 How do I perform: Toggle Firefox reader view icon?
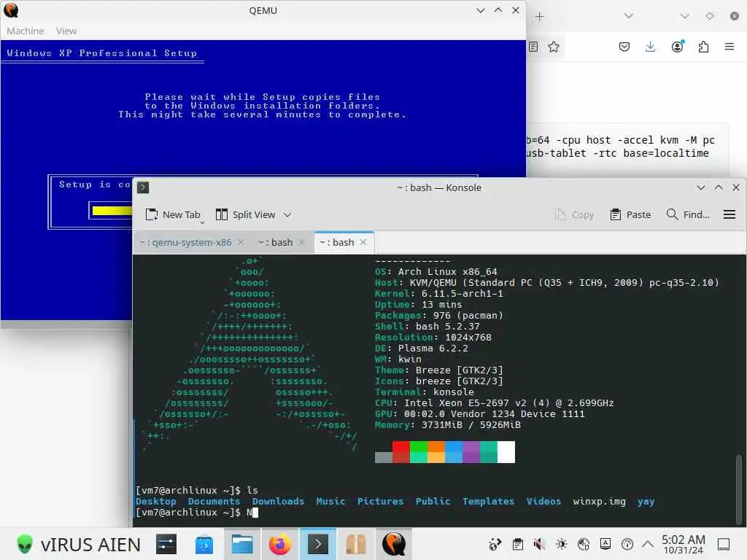pos(533,47)
